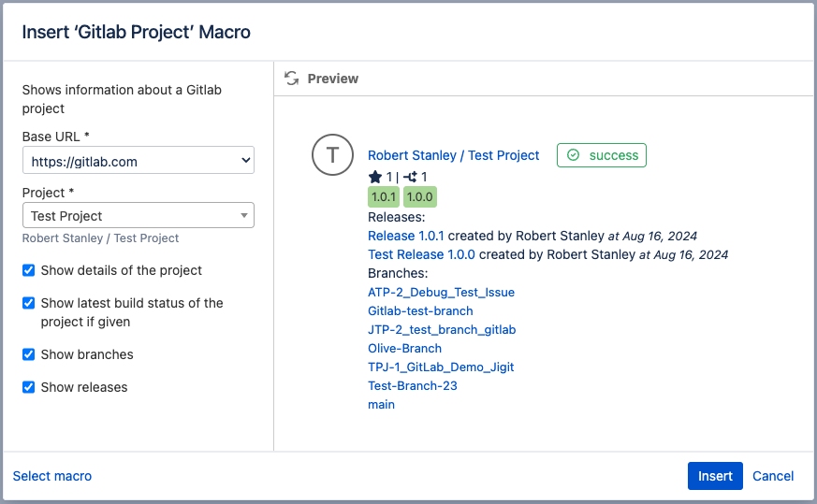Image resolution: width=817 pixels, height=504 pixels.
Task: Click the green 1.0.1 tag badge
Action: 384,196
